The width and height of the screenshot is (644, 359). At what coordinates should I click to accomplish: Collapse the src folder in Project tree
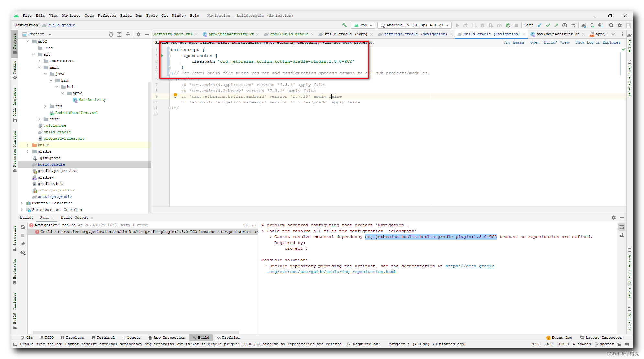click(x=34, y=54)
